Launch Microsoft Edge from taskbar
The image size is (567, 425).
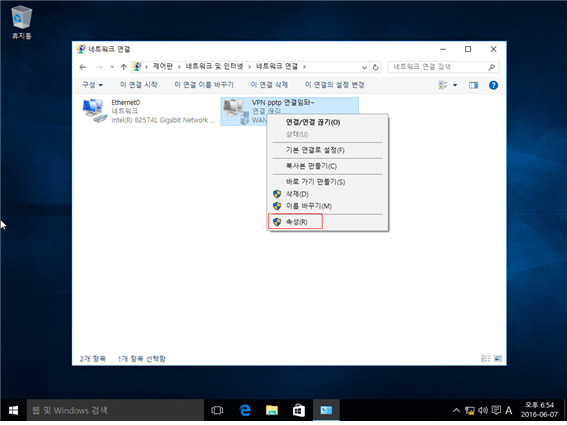245,410
